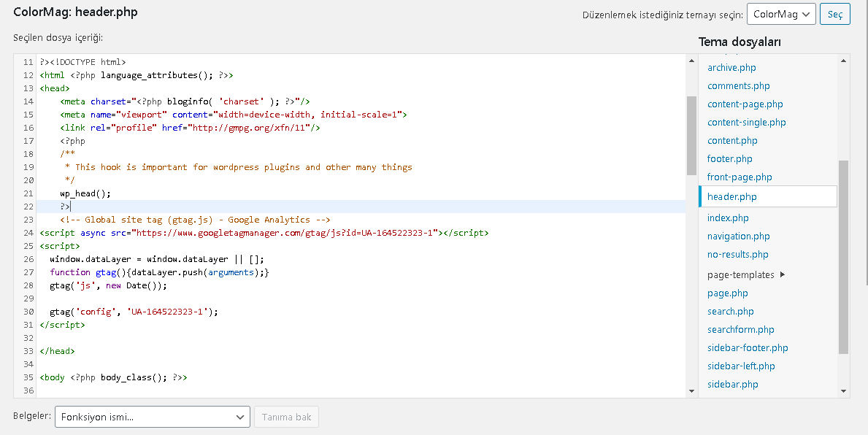This screenshot has height=435, width=868.
Task: Open the Fonksiyon ismi dropdown
Action: [152, 417]
